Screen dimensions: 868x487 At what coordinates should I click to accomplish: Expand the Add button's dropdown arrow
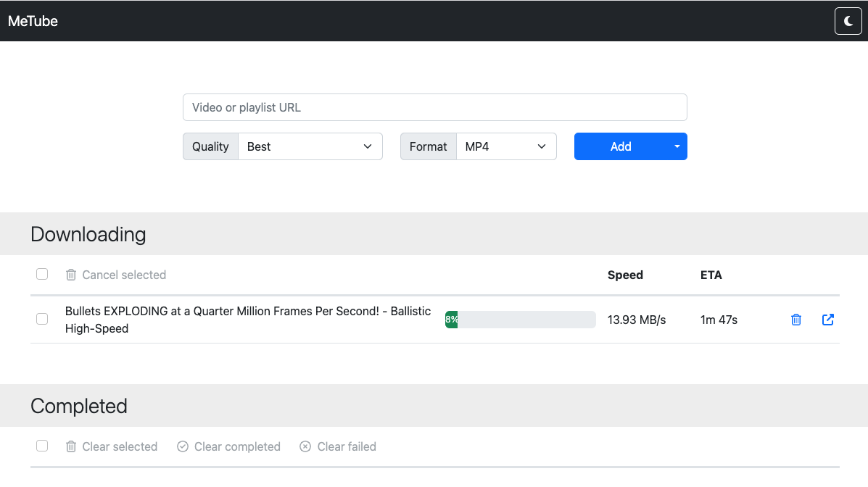(677, 146)
